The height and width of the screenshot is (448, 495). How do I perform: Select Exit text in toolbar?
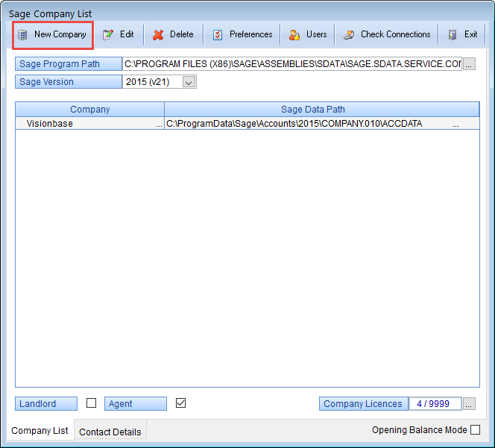[x=470, y=34]
